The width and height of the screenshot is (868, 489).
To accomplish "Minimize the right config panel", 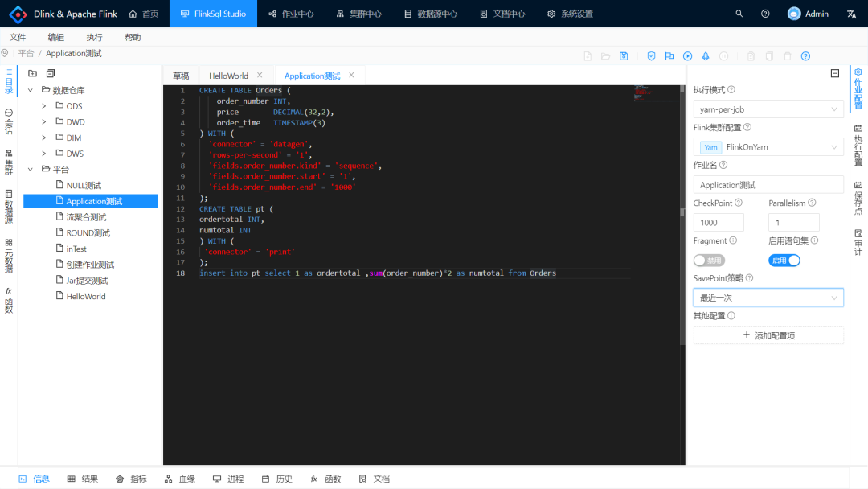I will pos(835,73).
